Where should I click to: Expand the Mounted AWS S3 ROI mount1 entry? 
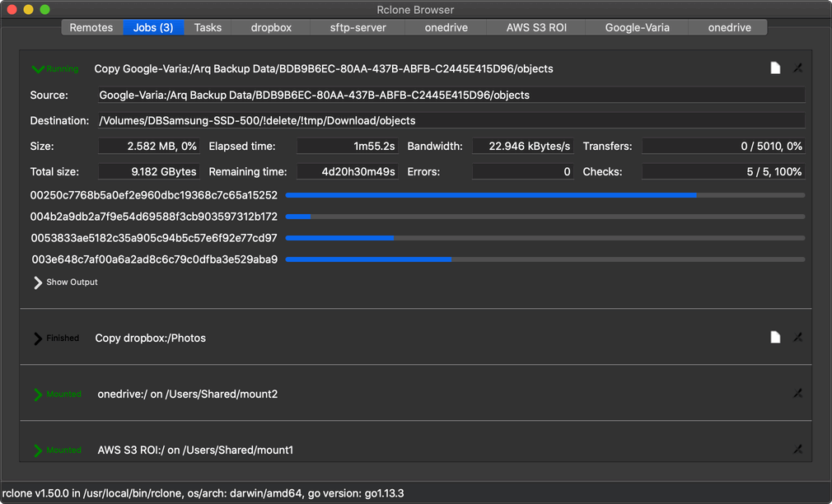(38, 450)
